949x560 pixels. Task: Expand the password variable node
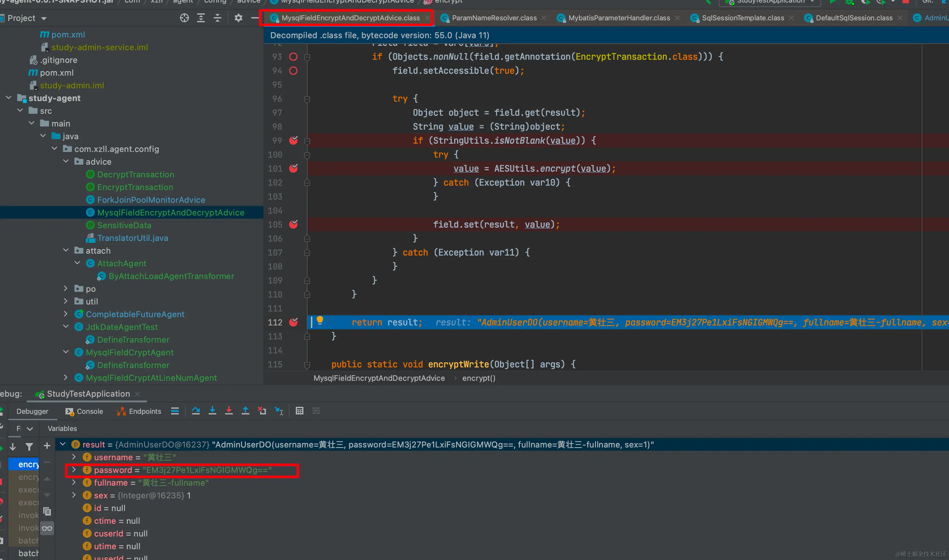tap(74, 470)
